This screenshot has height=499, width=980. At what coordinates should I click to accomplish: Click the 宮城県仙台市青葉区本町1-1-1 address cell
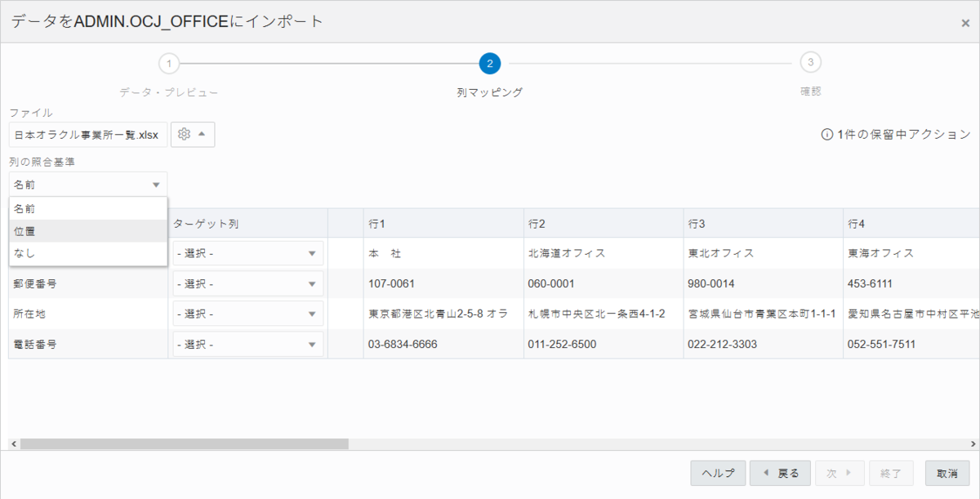764,314
